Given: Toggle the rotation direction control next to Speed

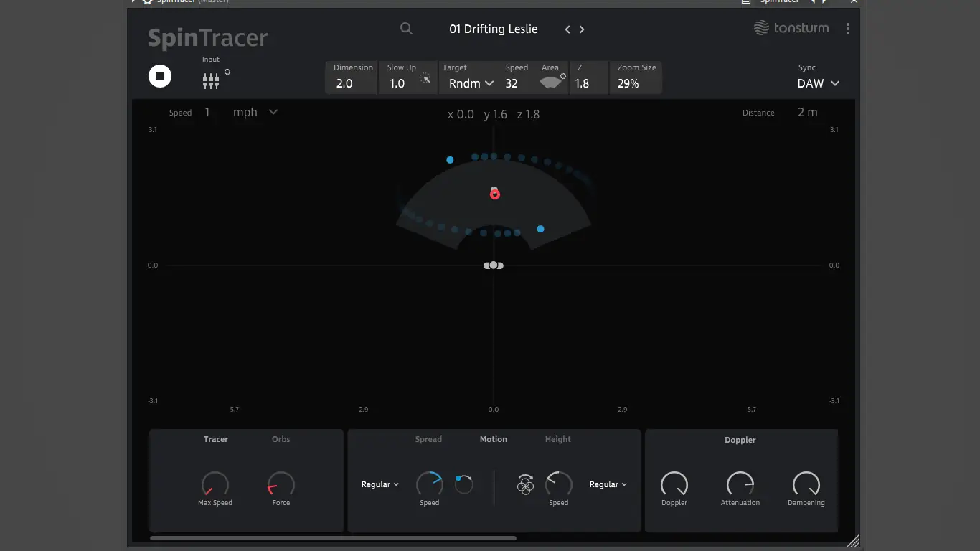Looking at the screenshot, I should (464, 484).
